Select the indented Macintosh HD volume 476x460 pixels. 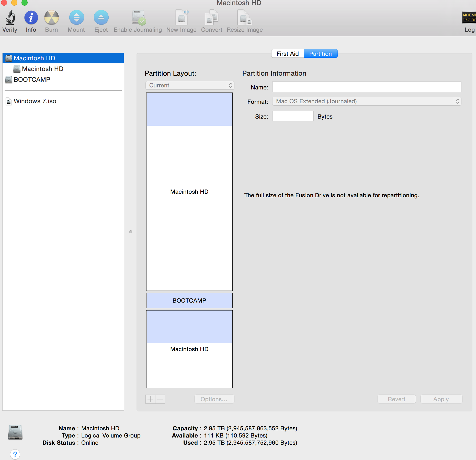pos(63,69)
